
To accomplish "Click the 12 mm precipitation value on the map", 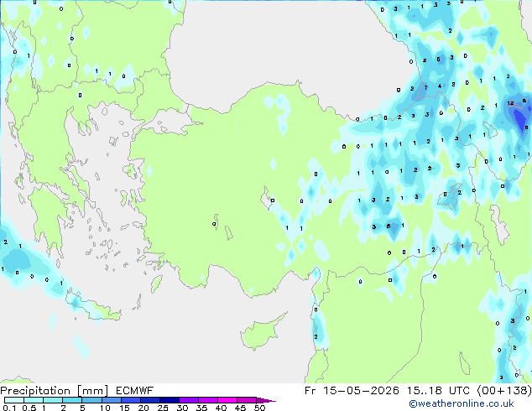I will 511,103.
